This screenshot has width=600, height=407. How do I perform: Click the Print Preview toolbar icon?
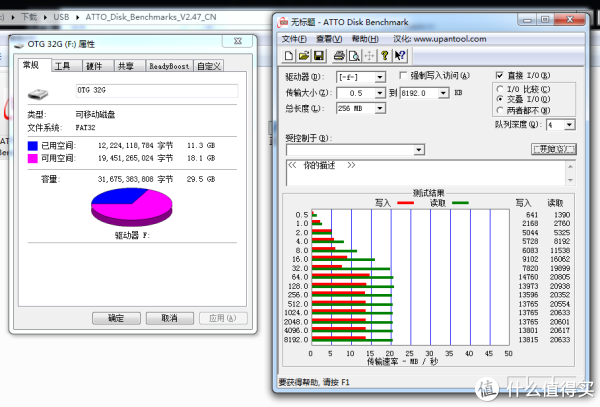(354, 56)
